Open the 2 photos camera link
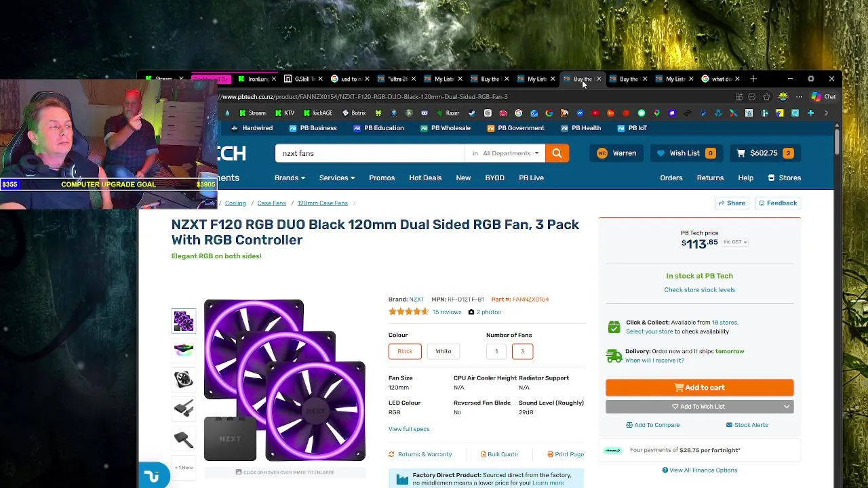 (x=485, y=312)
